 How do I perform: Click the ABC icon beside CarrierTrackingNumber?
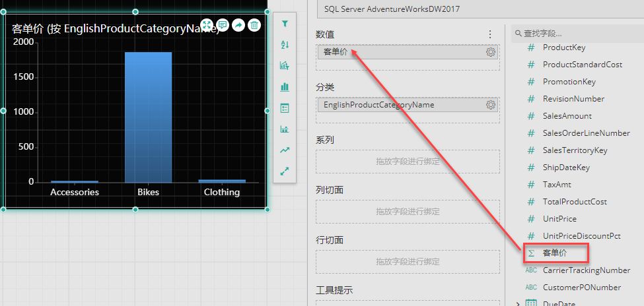coord(531,270)
